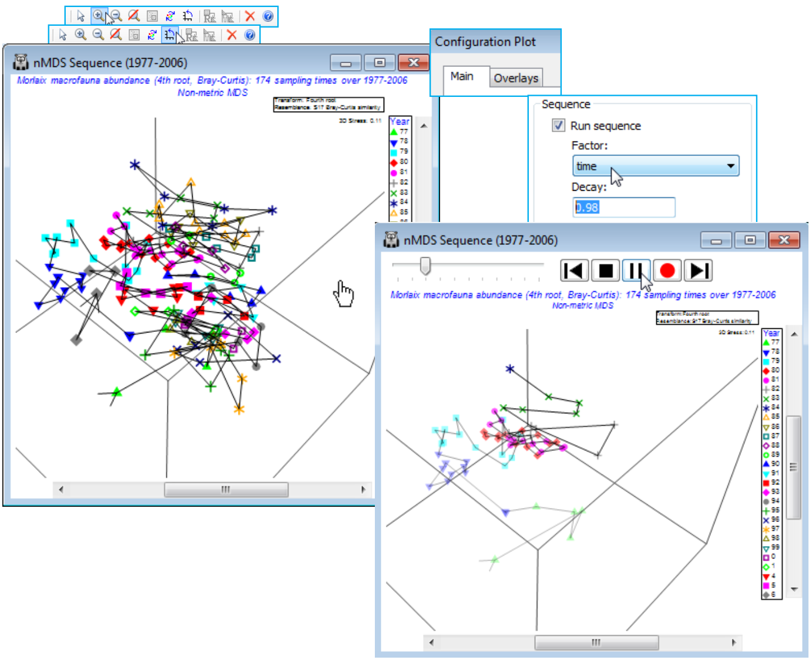Click the dotted-square select icon, lower toolbar
This screenshot has height=660, width=812.
coord(134,35)
